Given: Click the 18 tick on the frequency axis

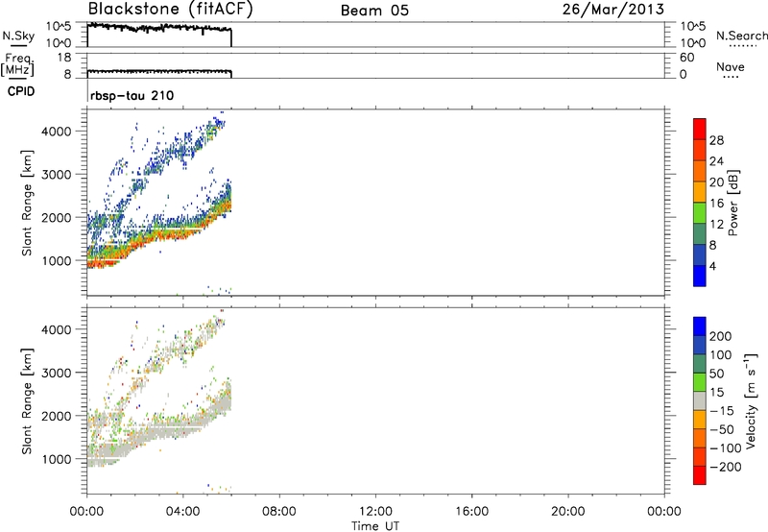Looking at the screenshot, I should pyautogui.click(x=64, y=58).
